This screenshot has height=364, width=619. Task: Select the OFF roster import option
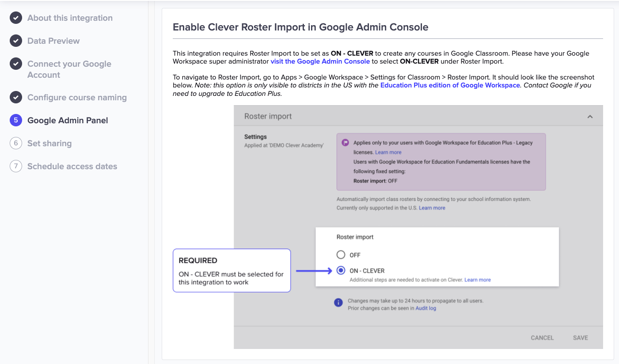pos(341,254)
